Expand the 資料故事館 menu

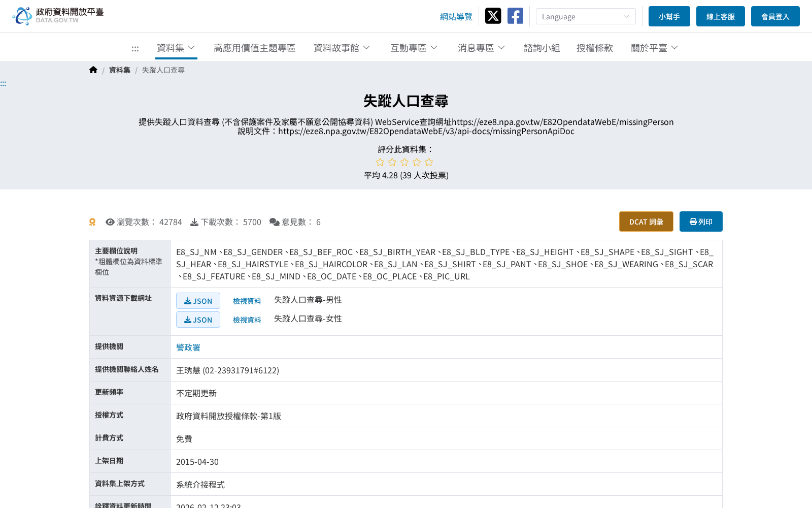pos(342,48)
